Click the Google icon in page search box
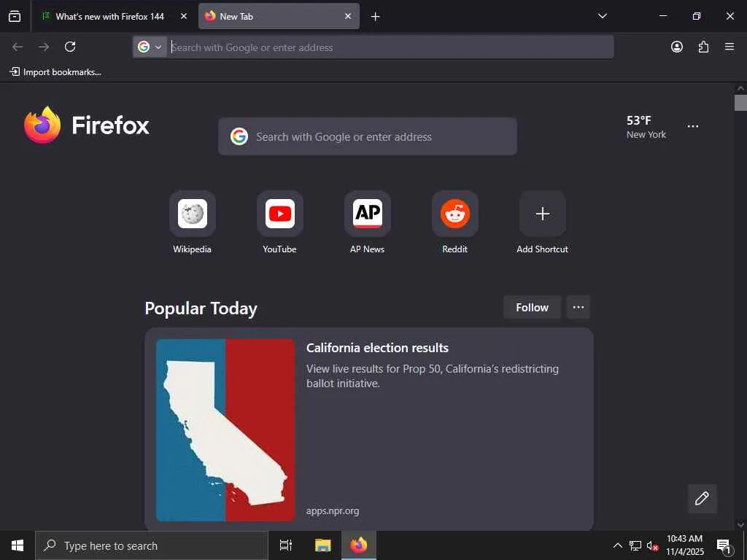 point(239,136)
